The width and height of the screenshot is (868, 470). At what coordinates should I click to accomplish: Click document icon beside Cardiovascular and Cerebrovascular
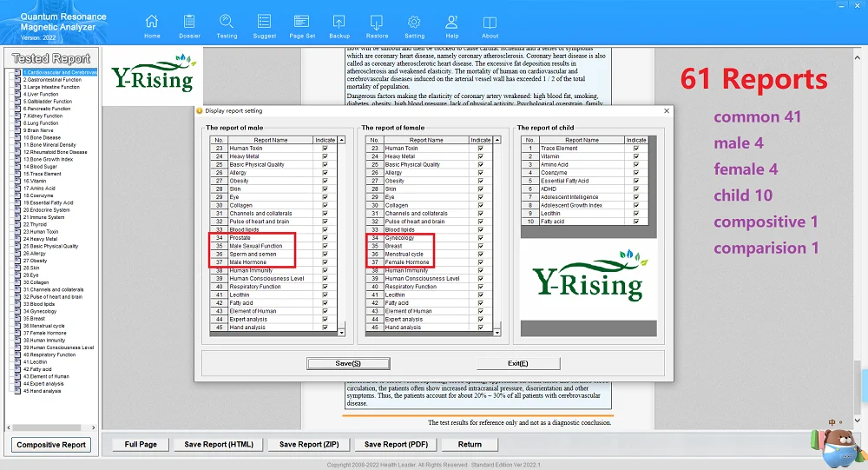(17, 73)
